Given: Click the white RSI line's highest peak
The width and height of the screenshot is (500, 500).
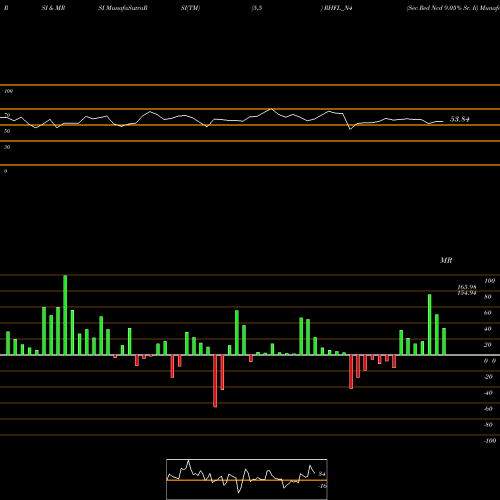Looking at the screenshot, I should 271,109.
